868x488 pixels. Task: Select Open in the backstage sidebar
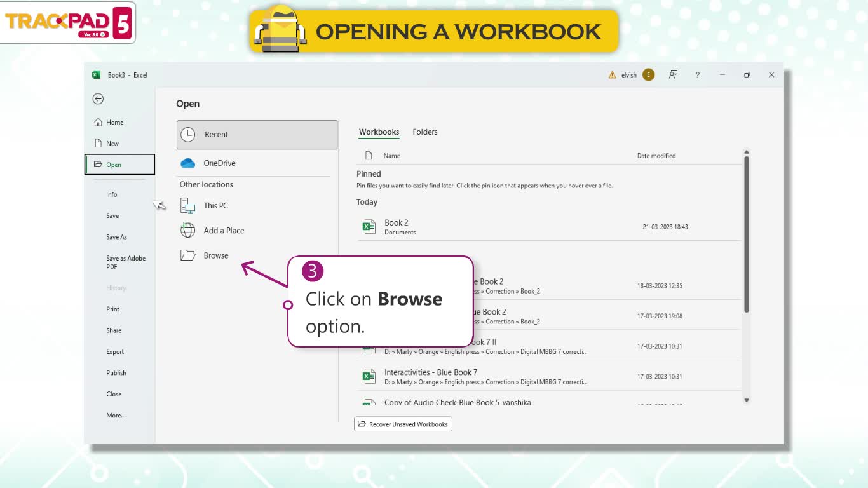119,165
